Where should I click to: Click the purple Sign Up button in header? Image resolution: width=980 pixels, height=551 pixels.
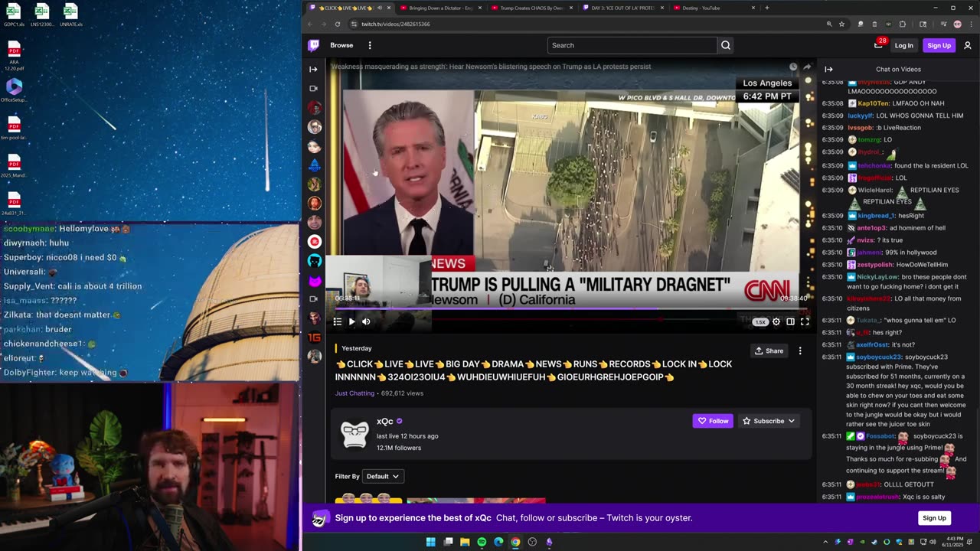point(939,45)
